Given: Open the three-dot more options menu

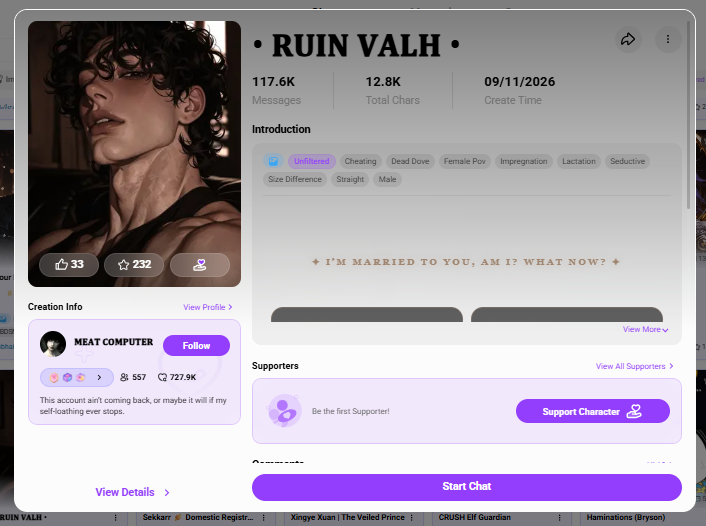Looking at the screenshot, I should point(668,39).
